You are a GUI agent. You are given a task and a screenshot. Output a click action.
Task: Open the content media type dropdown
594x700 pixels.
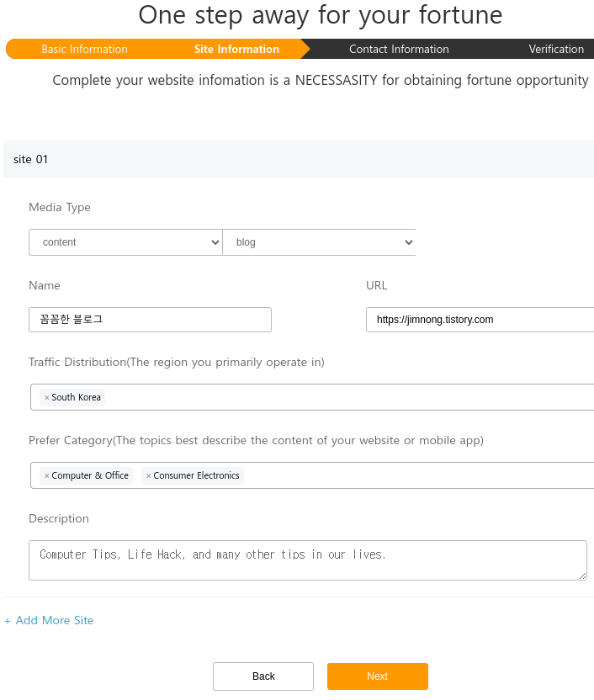pos(125,242)
